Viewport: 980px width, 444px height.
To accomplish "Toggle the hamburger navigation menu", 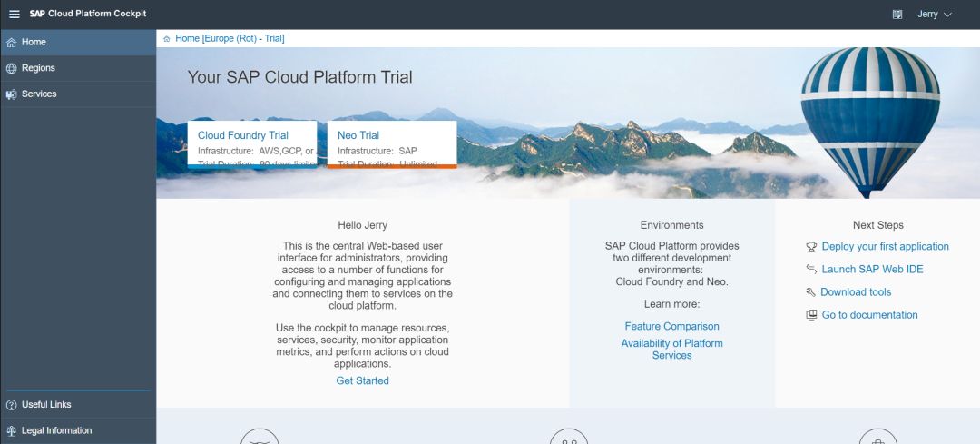I will click(15, 14).
